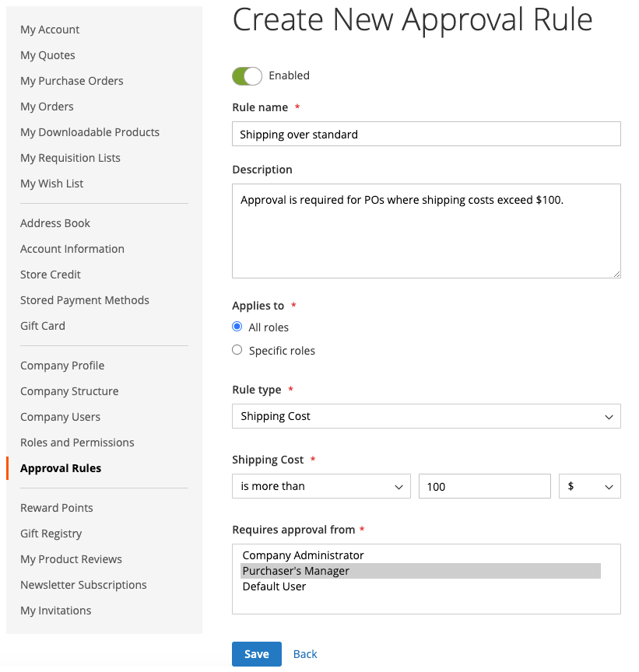Open Roles and Permissions page
Screen dimensions: 639x672
(77, 443)
